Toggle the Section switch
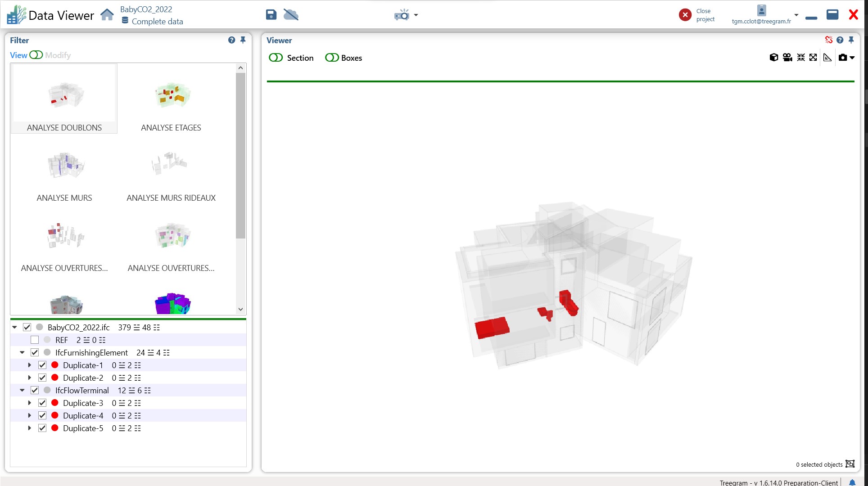Image resolution: width=868 pixels, height=486 pixels. coord(276,58)
